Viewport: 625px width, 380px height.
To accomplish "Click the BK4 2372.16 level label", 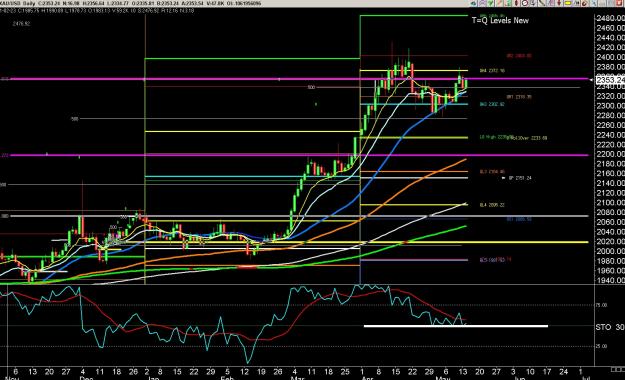I will point(492,71).
